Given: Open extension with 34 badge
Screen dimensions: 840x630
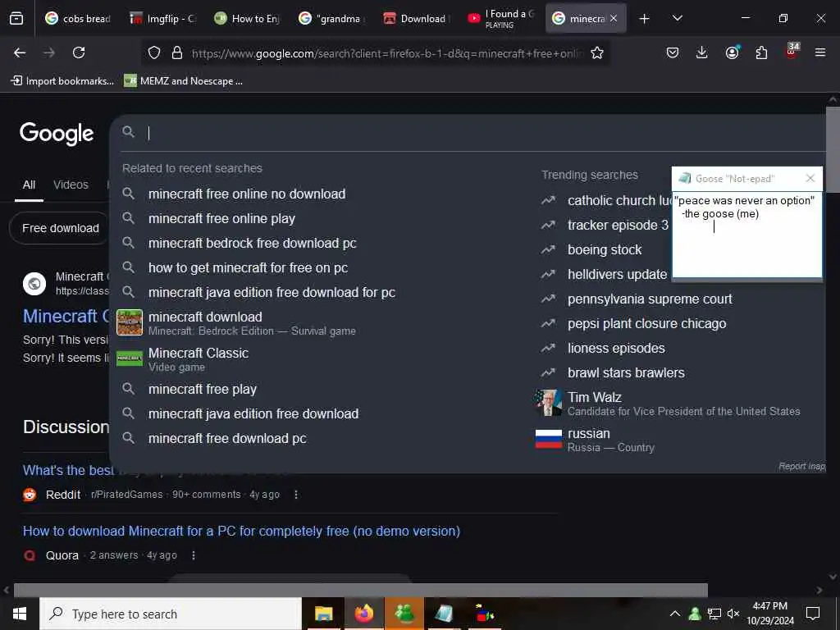Looking at the screenshot, I should (792, 52).
